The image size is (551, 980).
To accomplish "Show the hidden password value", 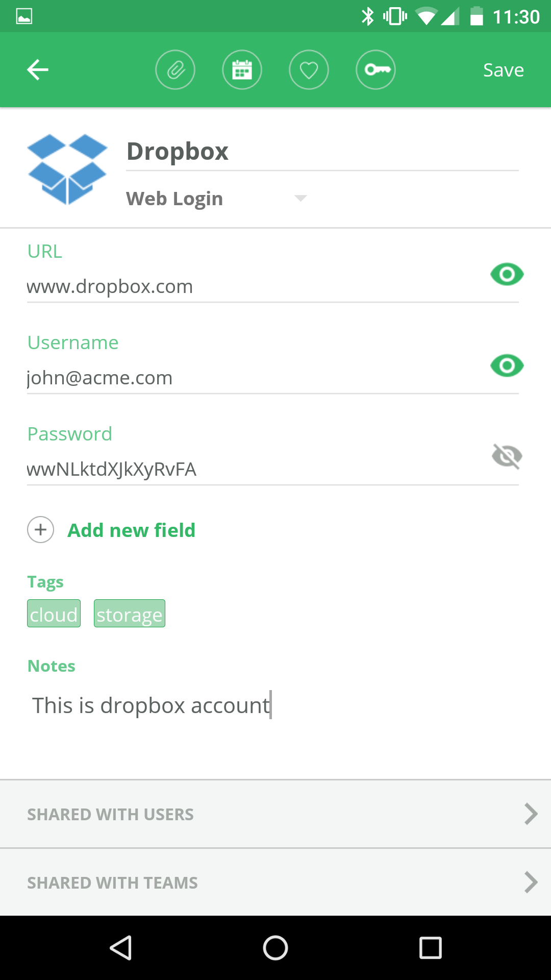I will pyautogui.click(x=506, y=456).
